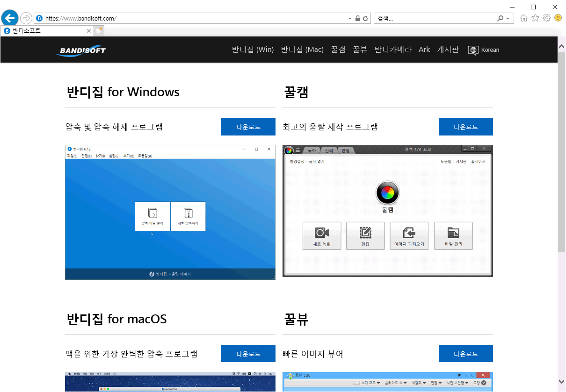Click the page scrollbar up arrow
Screen dimensions: 566x392
562,47
